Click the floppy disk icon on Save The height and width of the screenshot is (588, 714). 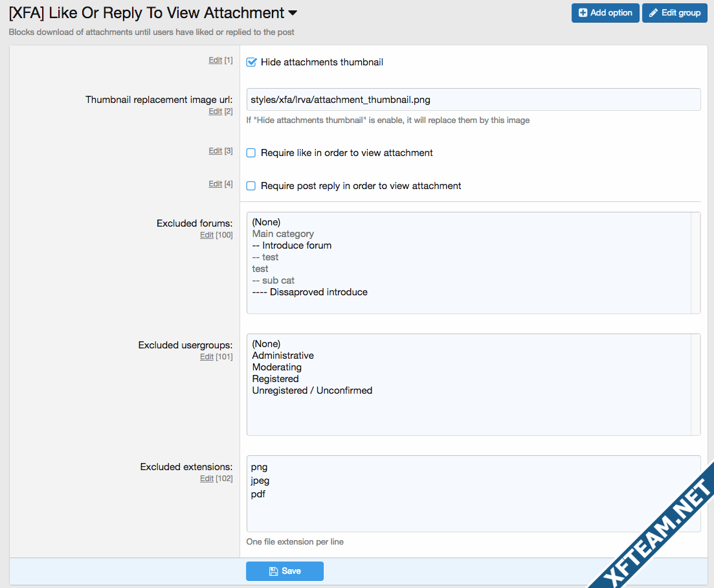pos(273,571)
